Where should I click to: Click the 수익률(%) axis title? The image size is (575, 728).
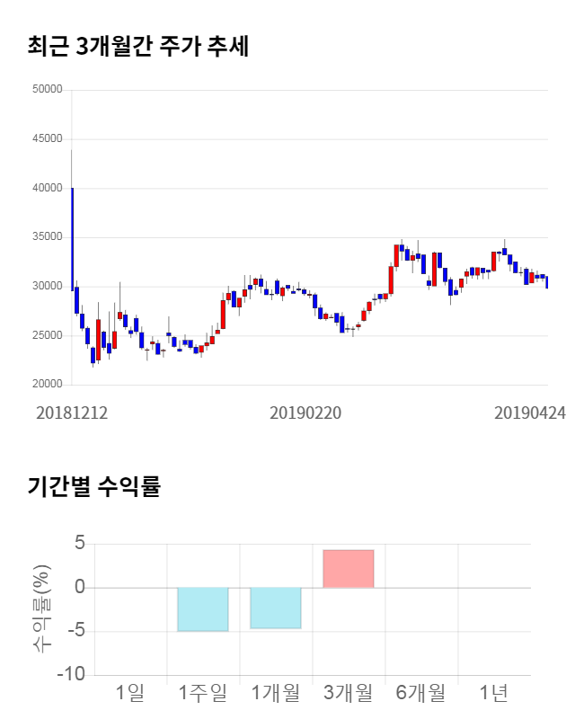(x=41, y=608)
